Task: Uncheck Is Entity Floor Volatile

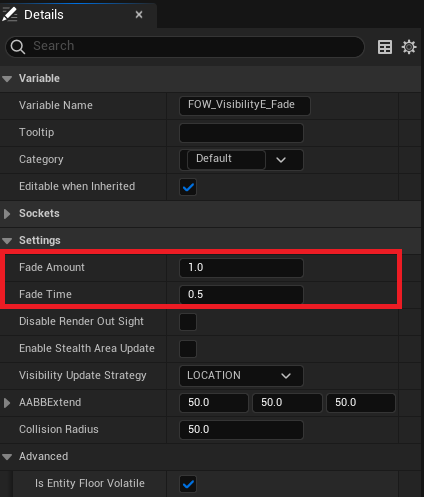Action: 188,484
